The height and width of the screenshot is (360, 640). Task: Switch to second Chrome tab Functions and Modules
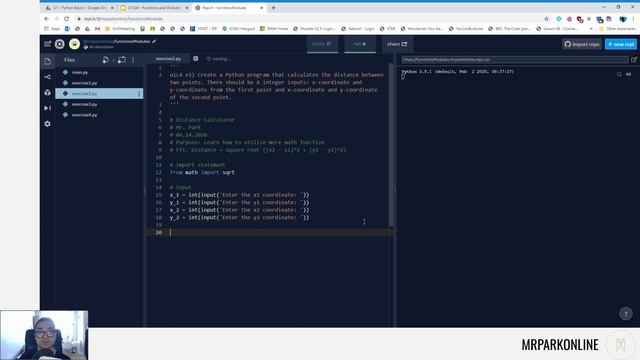(x=154, y=8)
